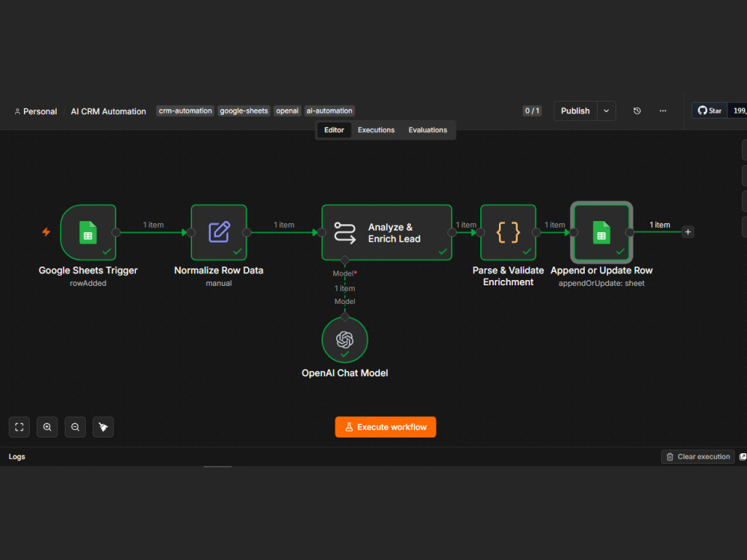Expand the Logs panel header

pos(17,457)
